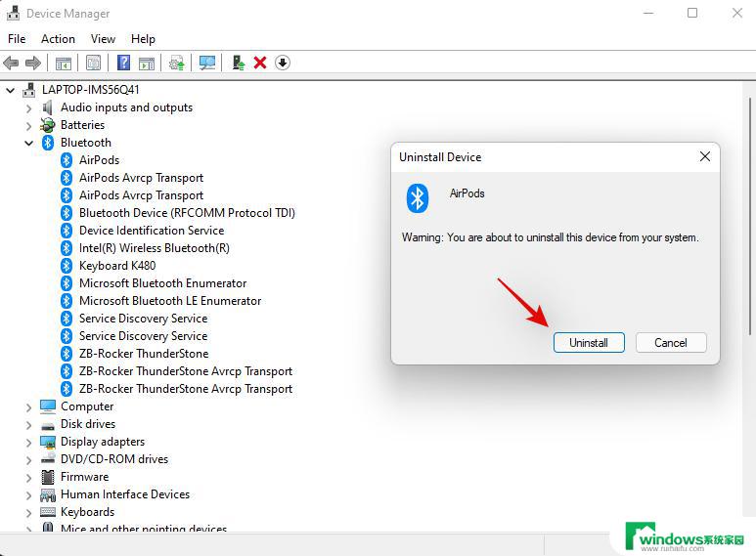Collapse the Bluetooth category
The image size is (756, 556).
pos(29,143)
